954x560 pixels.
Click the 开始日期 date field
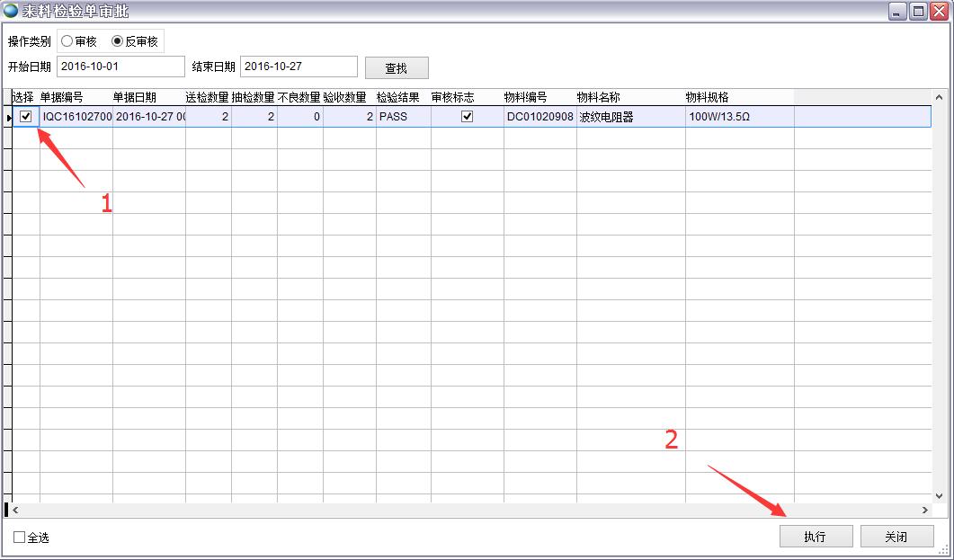(x=120, y=67)
